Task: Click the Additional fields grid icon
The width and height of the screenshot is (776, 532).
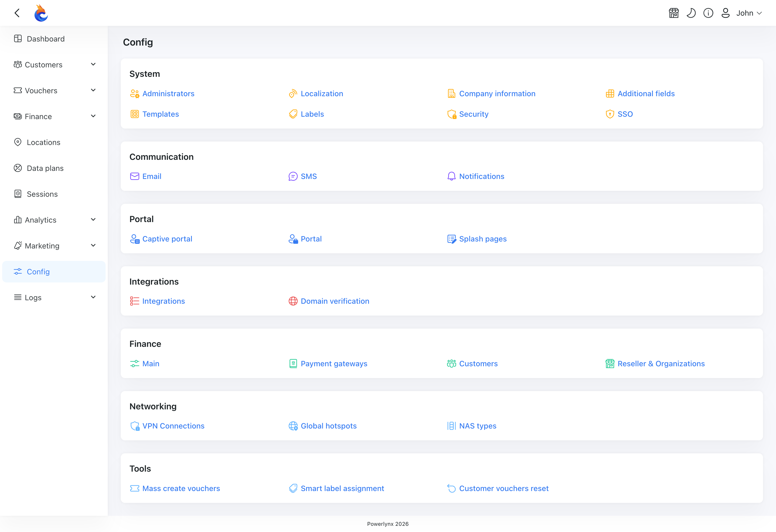Action: point(610,94)
